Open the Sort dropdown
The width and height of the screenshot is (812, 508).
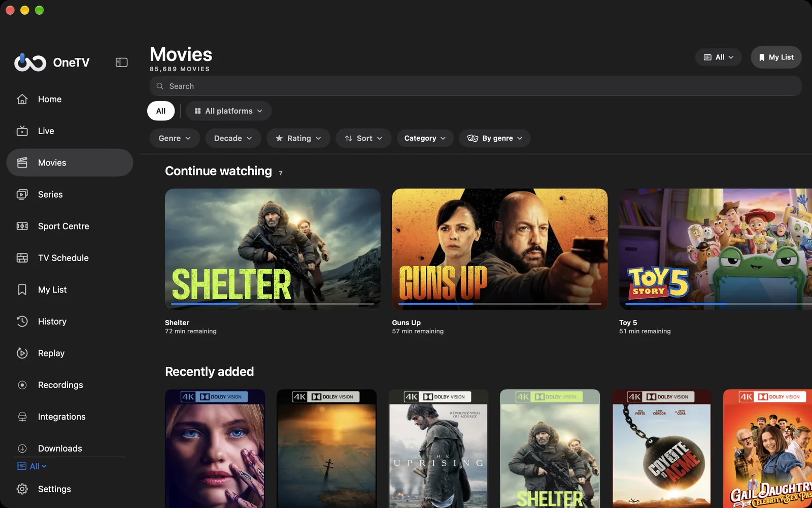point(363,138)
